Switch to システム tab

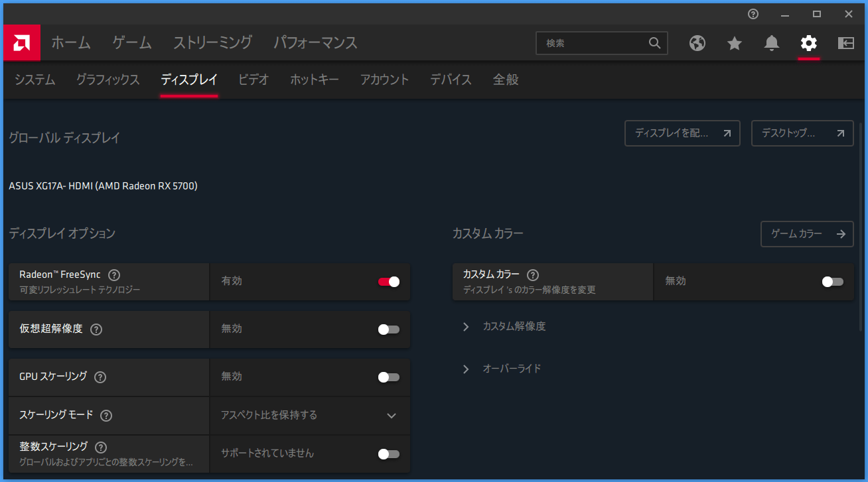tap(35, 80)
